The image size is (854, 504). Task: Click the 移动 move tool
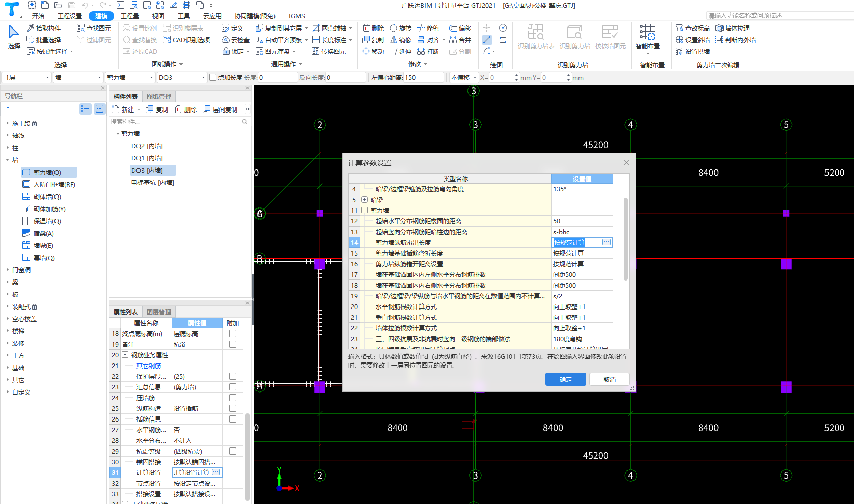click(x=373, y=51)
